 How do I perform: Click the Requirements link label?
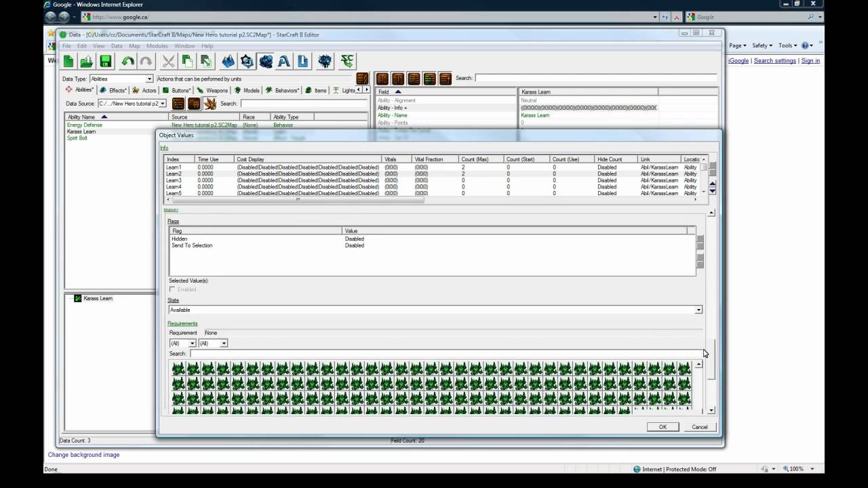(x=182, y=323)
